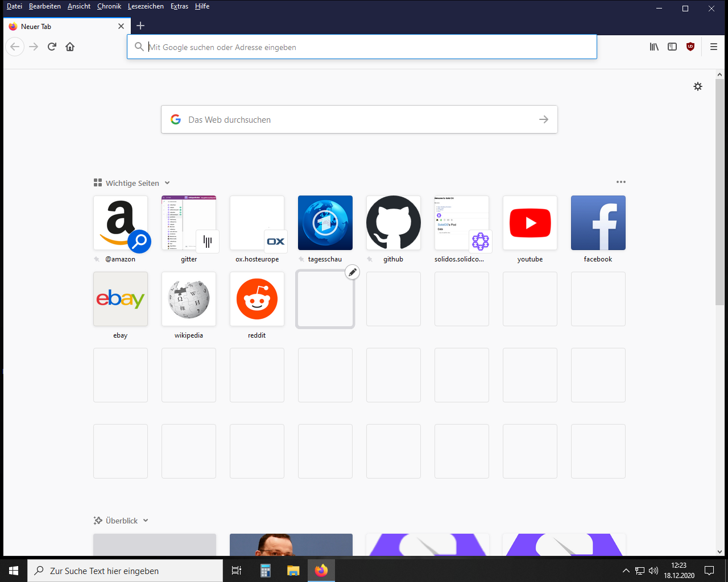
Task: Click the Google search submit arrow
Action: (544, 119)
